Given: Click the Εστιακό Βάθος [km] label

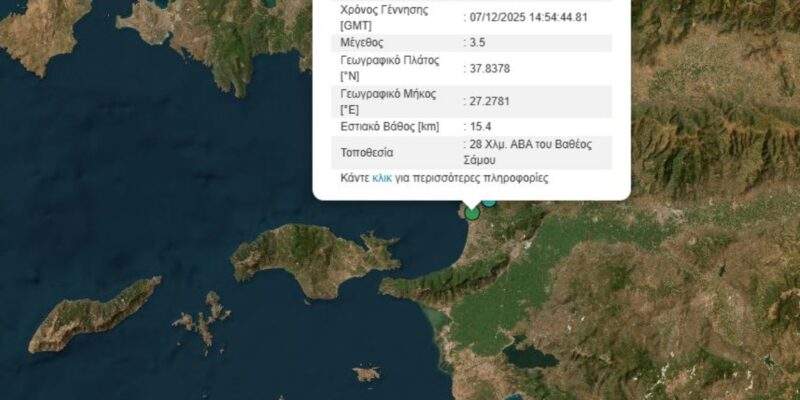Looking at the screenshot, I should coord(389,127).
